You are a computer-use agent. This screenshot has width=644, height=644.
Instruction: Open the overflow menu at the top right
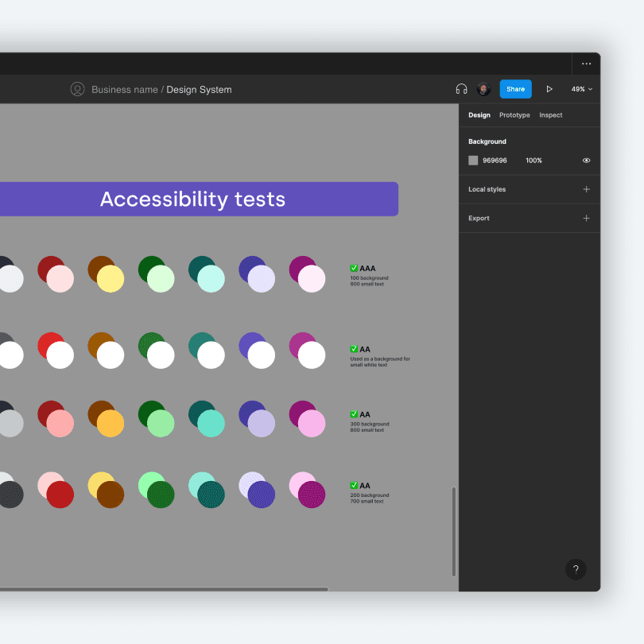[586, 64]
